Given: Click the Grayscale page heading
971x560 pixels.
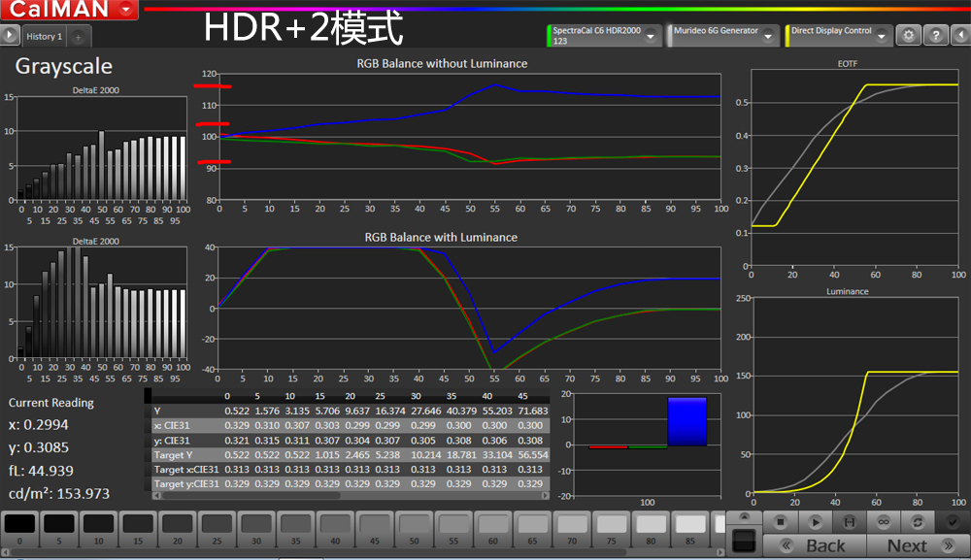Looking at the screenshot, I should point(64,66).
